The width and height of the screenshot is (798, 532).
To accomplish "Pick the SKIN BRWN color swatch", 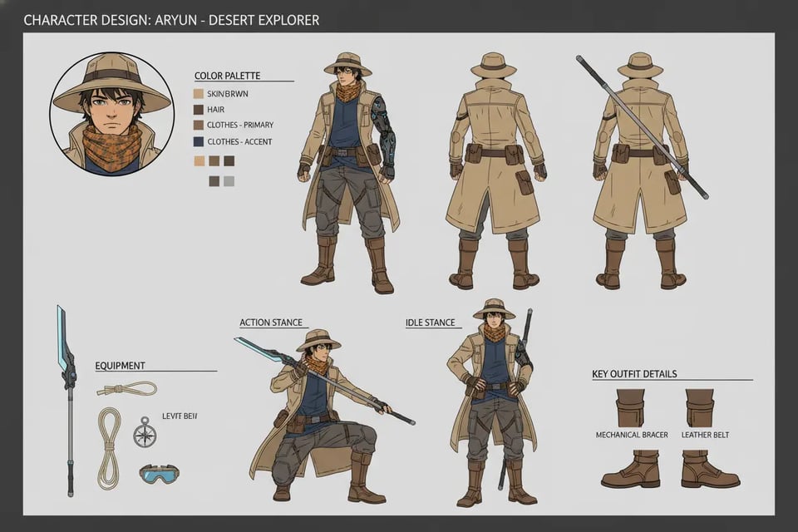I will pyautogui.click(x=199, y=93).
